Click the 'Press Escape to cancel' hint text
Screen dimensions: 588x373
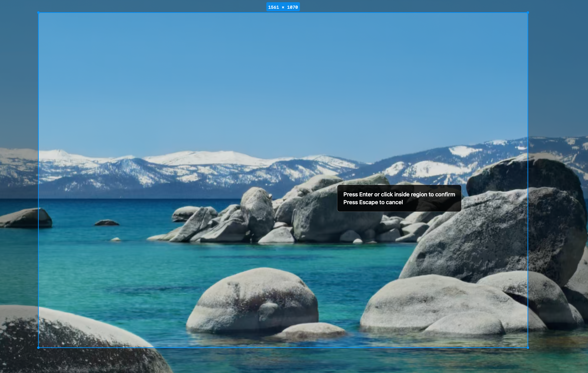373,202
